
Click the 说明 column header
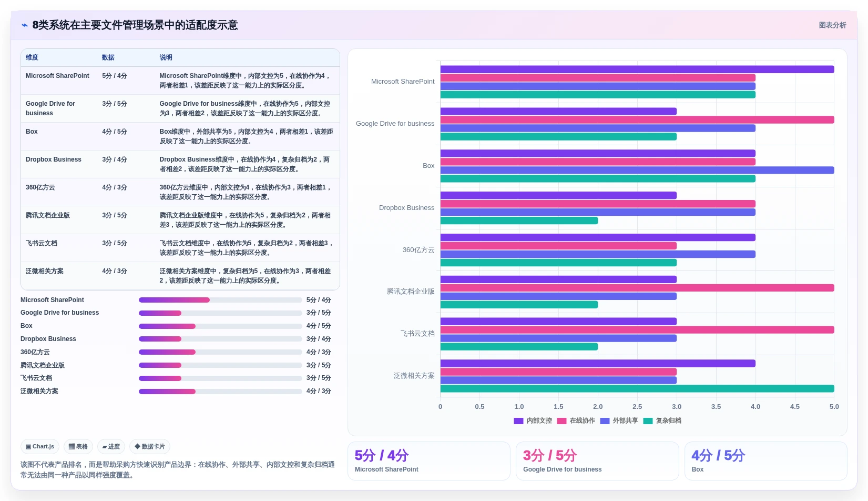tap(166, 57)
